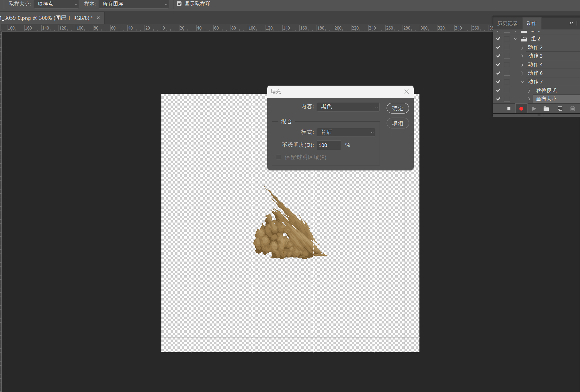Toggle checkmark for 动作 7
The image size is (580, 392).
pos(498,82)
